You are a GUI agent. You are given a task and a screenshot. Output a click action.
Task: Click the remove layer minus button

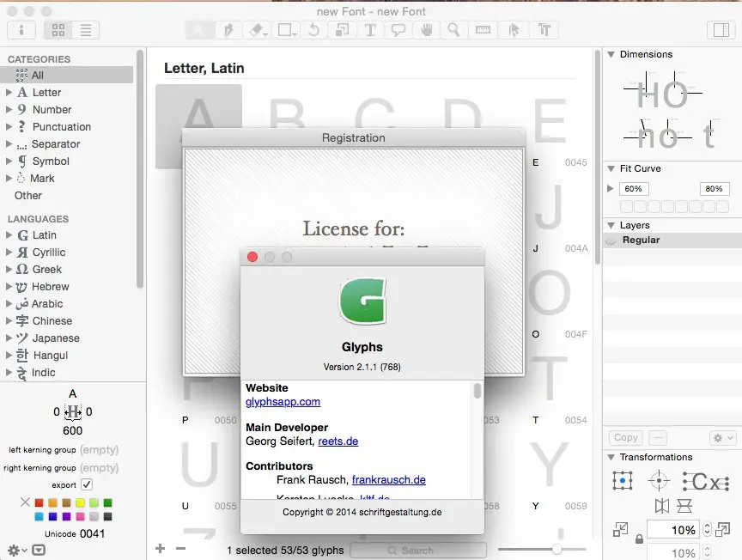pyautogui.click(x=658, y=438)
